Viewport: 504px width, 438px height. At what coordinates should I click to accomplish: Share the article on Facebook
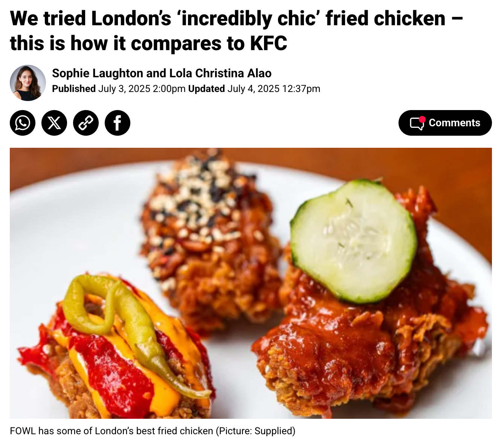pos(118,123)
